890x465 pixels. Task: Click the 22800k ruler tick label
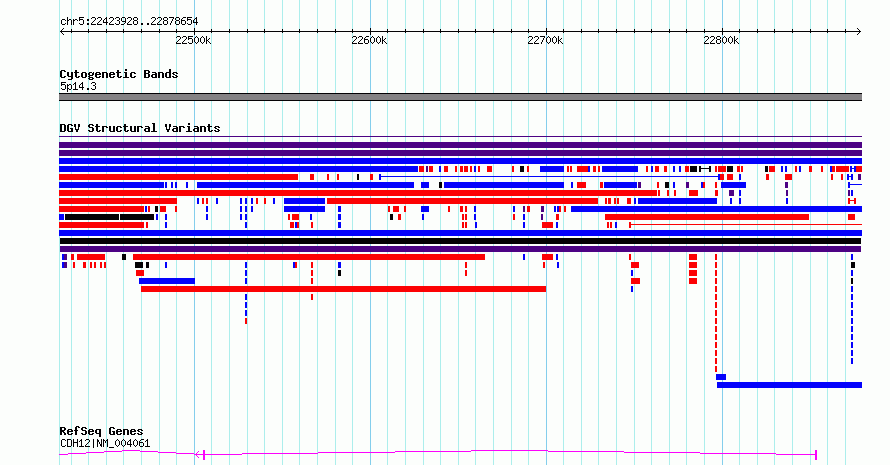721,40
